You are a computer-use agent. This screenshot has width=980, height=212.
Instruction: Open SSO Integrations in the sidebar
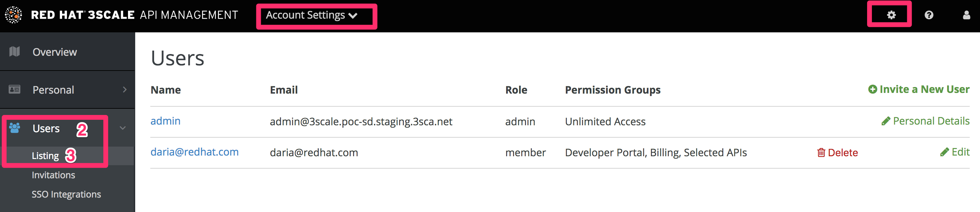click(x=66, y=194)
